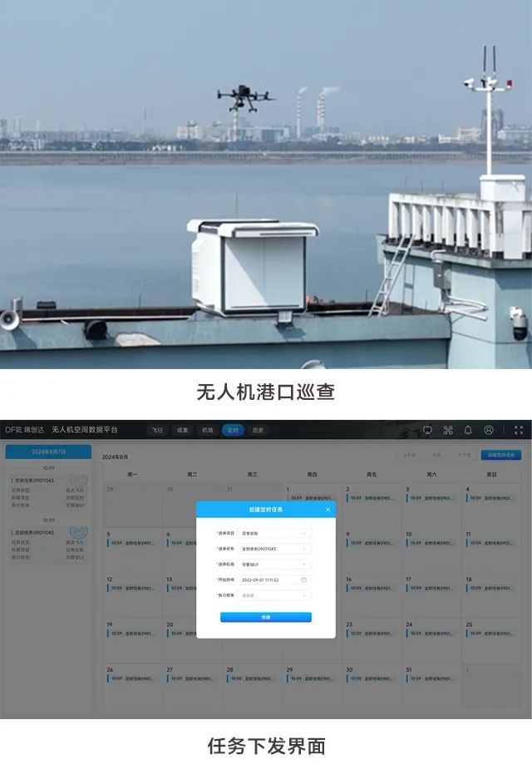Open notifications bell icon
This screenshot has height=769, width=532.
pos(468,430)
